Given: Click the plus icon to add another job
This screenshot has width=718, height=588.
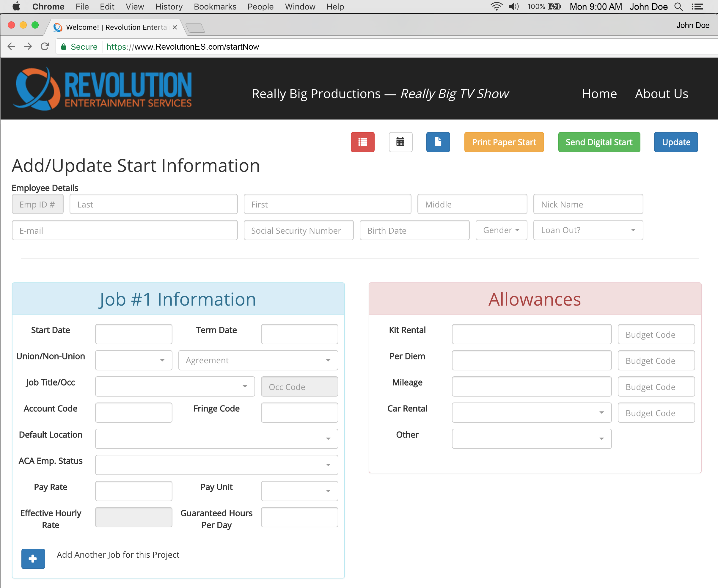Looking at the screenshot, I should tap(33, 558).
